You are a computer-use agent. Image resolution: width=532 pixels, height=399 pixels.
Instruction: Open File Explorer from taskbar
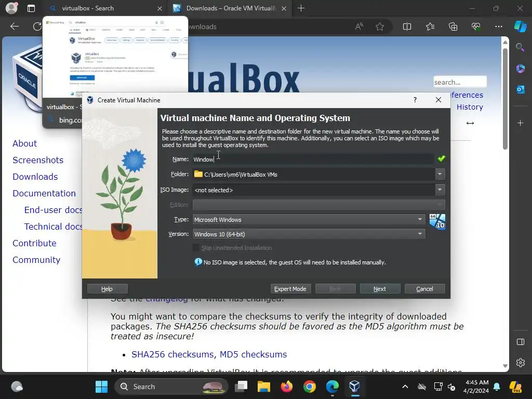263,387
